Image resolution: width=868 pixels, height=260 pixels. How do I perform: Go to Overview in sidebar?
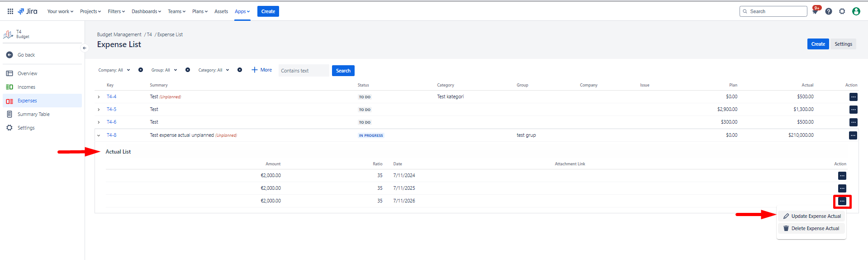(27, 73)
